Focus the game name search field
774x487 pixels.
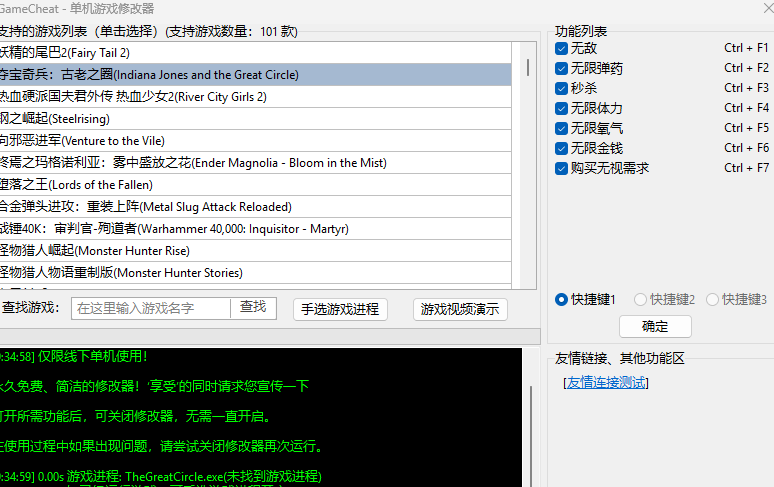151,308
